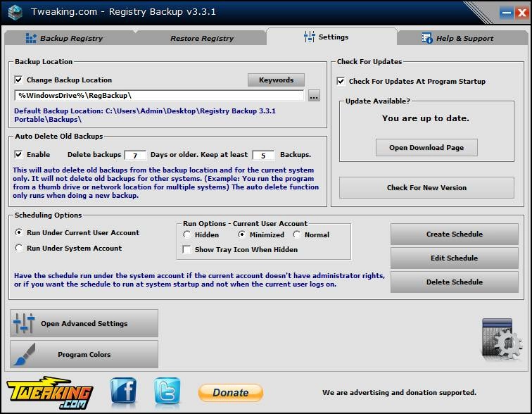Click the Donate button
Image resolution: width=532 pixels, height=414 pixels.
pos(231,393)
